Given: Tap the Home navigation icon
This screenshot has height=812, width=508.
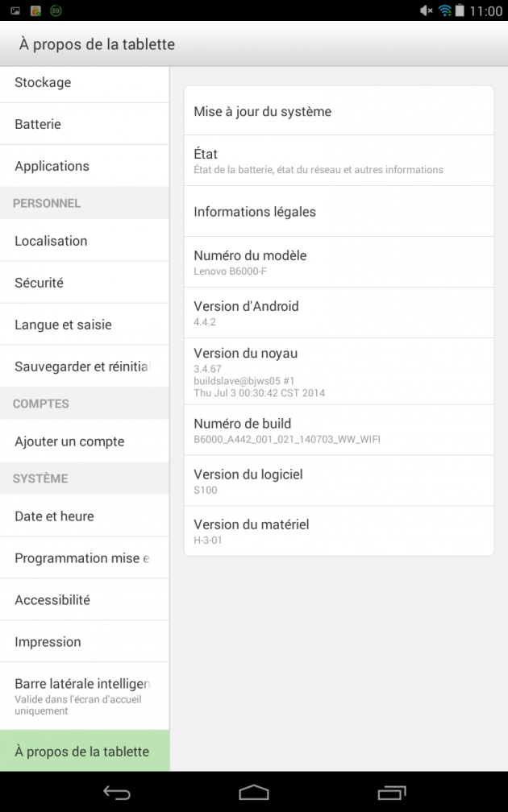Looking at the screenshot, I should coord(254,793).
